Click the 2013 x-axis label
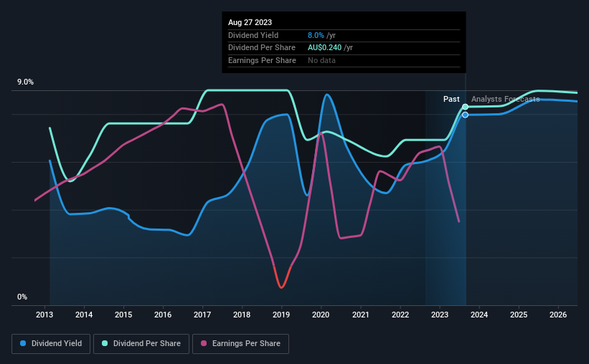Viewport: 589px width, 364px height. pos(44,315)
